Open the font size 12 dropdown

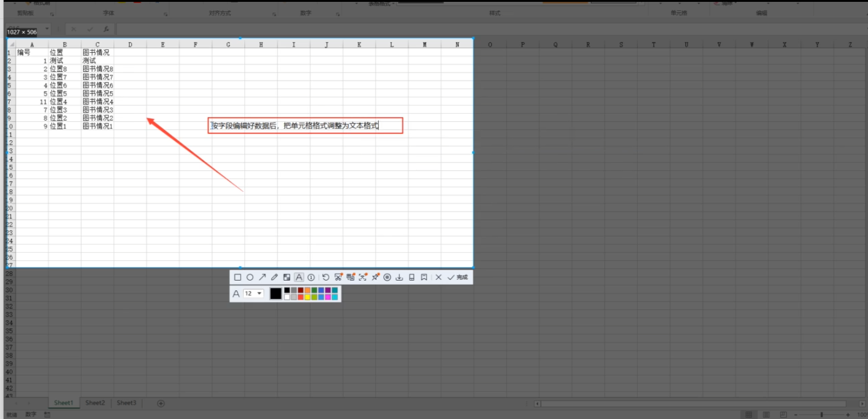pyautogui.click(x=254, y=293)
